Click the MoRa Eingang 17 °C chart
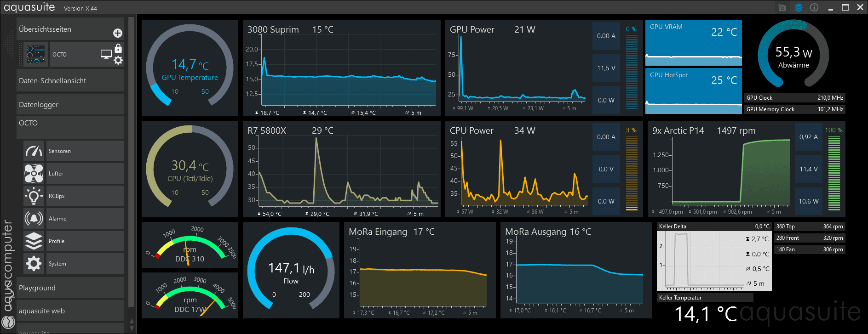Screen dimensions: 868x334 (420, 270)
